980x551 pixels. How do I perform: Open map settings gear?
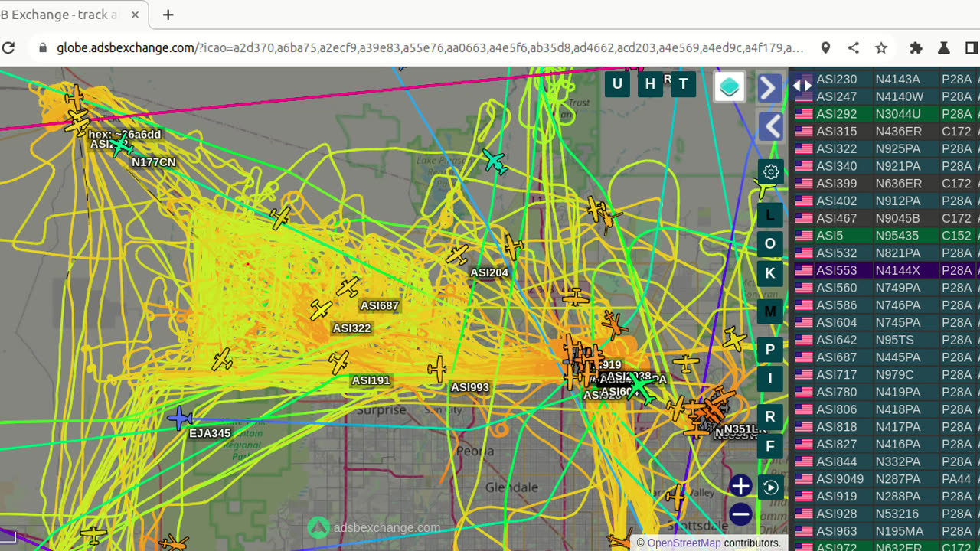tap(770, 172)
